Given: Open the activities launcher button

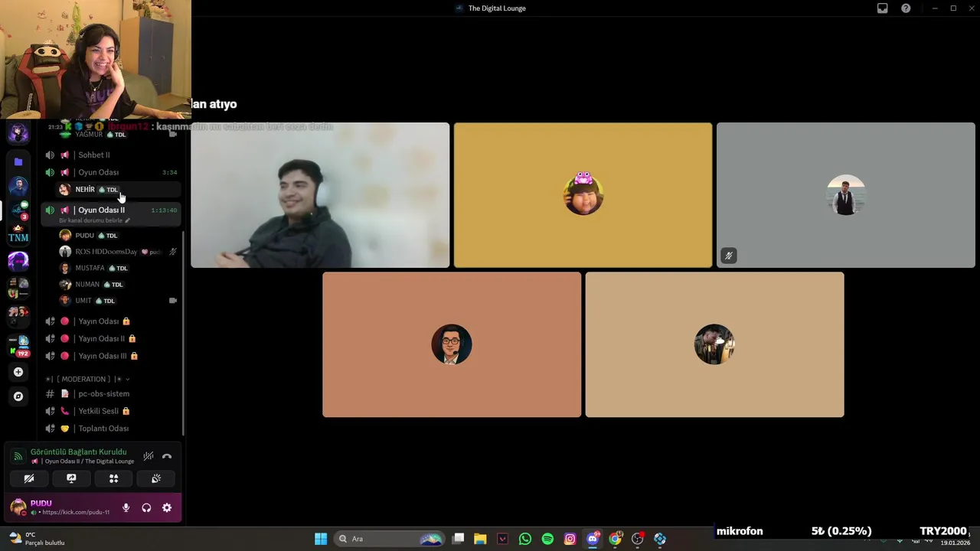Looking at the screenshot, I should click(x=113, y=478).
